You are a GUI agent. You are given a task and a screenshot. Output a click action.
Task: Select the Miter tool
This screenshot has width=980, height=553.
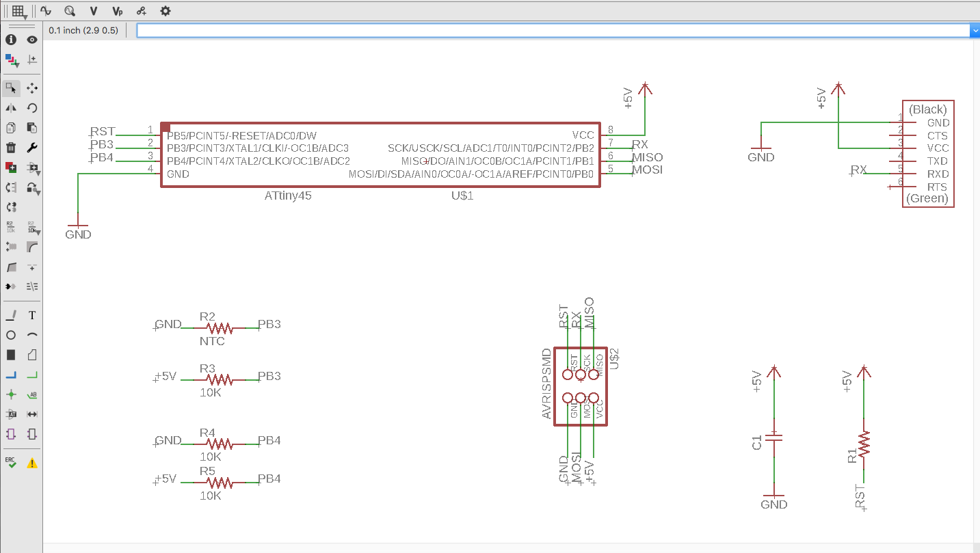click(31, 247)
